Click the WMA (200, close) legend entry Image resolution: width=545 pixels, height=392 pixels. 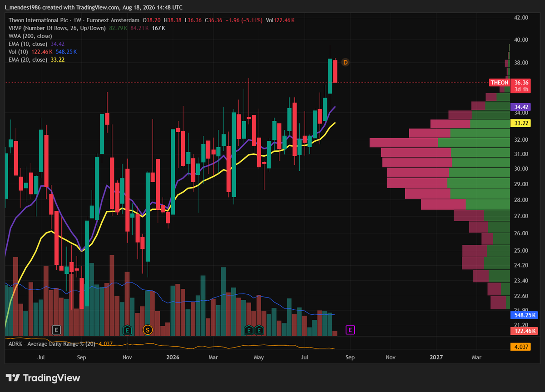tap(30, 36)
